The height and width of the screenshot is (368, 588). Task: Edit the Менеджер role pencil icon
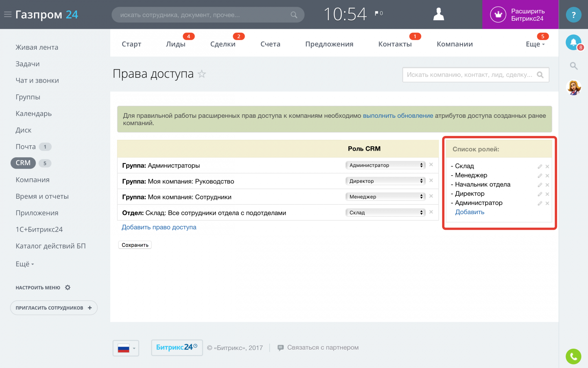pos(540,176)
